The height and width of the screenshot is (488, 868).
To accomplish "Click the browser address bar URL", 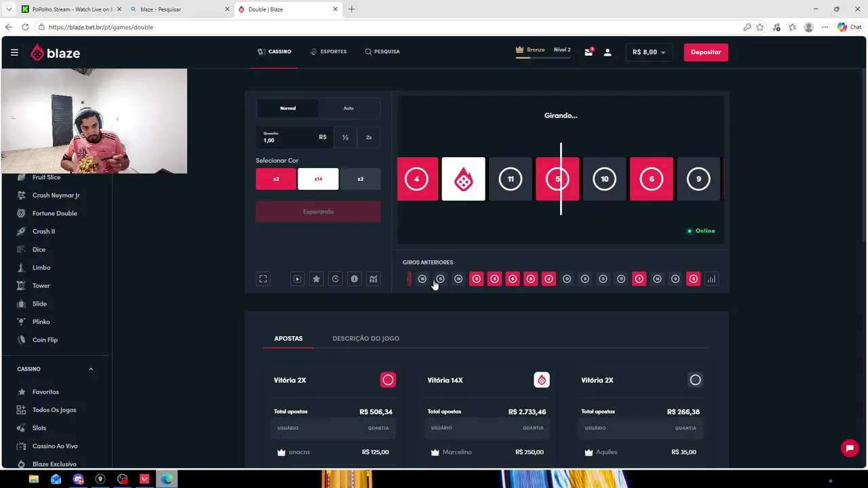I will [x=100, y=27].
